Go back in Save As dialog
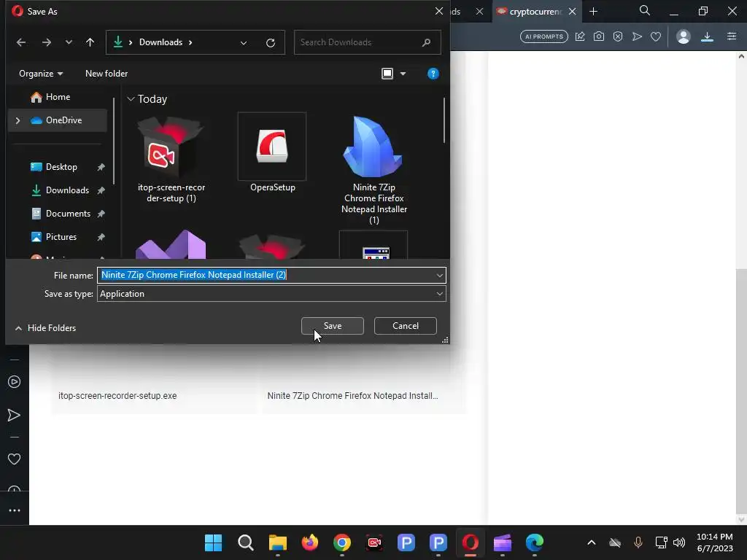747x560 pixels. pos(21,42)
